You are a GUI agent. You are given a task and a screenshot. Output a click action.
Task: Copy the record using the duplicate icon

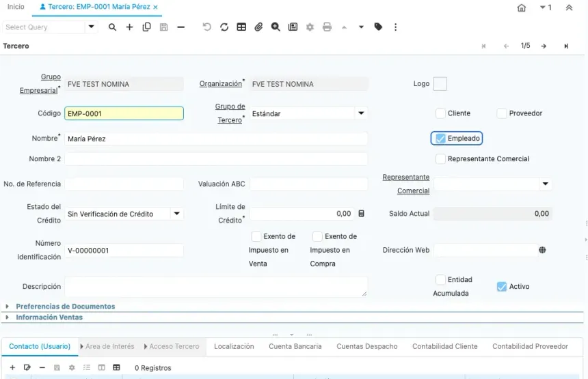coord(146,27)
